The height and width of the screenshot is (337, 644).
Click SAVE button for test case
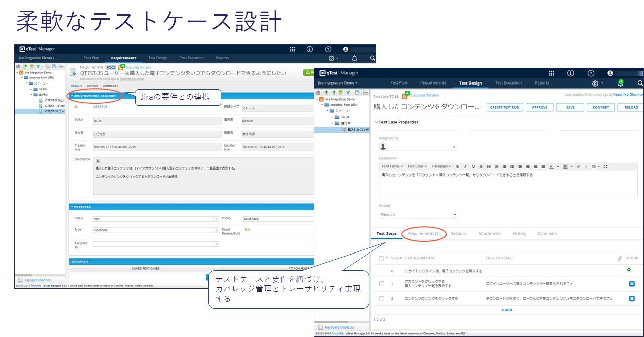tap(570, 107)
